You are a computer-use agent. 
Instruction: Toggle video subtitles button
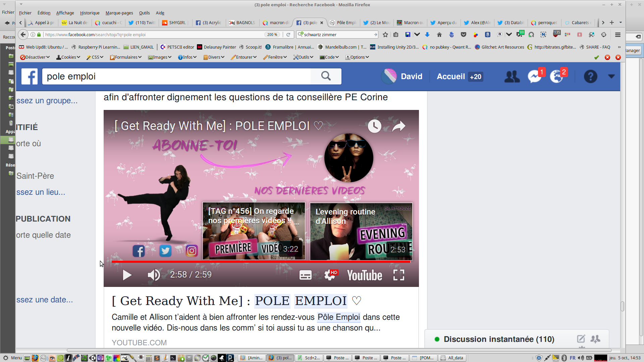(x=305, y=275)
